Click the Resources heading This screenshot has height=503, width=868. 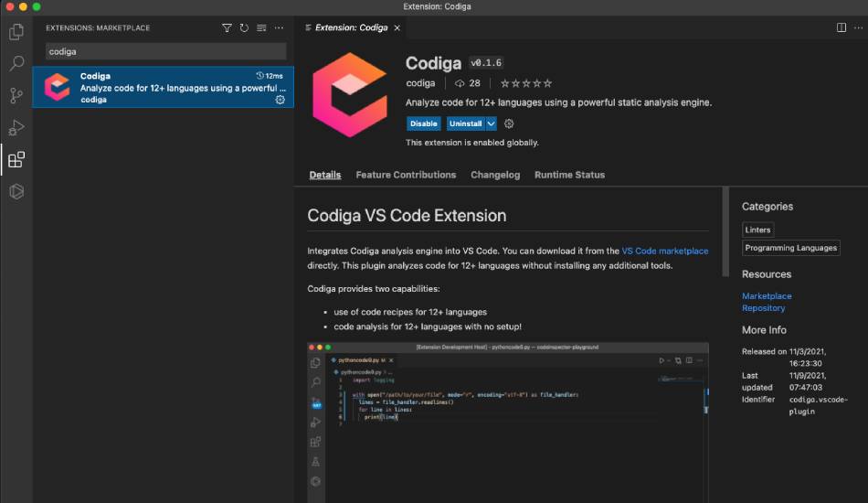tap(767, 274)
